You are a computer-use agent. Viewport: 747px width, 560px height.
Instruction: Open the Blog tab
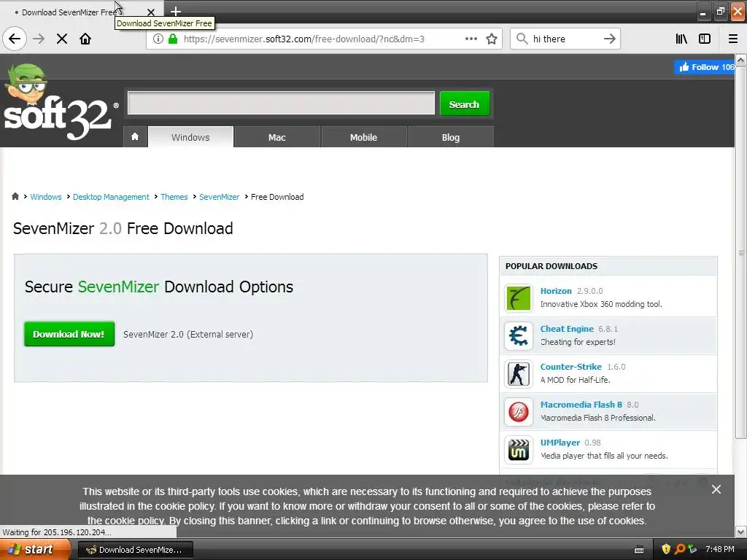[451, 137]
